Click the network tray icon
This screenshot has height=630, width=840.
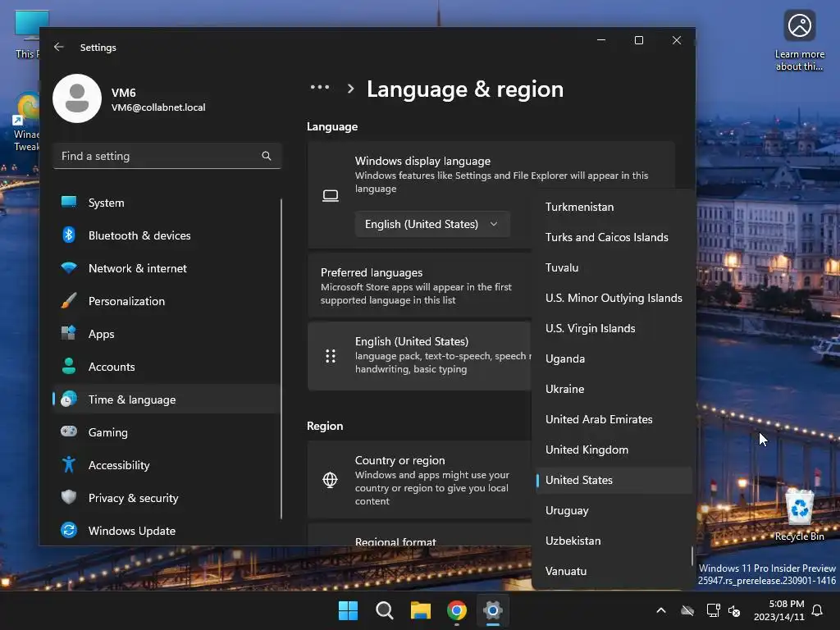(713, 610)
